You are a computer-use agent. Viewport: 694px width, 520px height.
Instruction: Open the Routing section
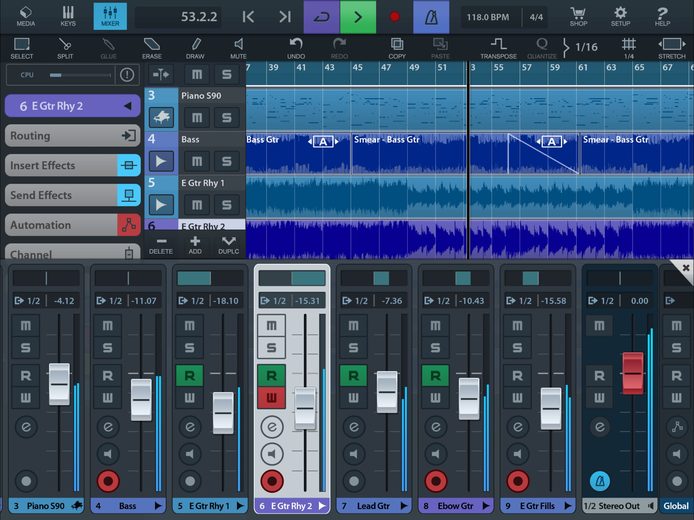pos(73,136)
